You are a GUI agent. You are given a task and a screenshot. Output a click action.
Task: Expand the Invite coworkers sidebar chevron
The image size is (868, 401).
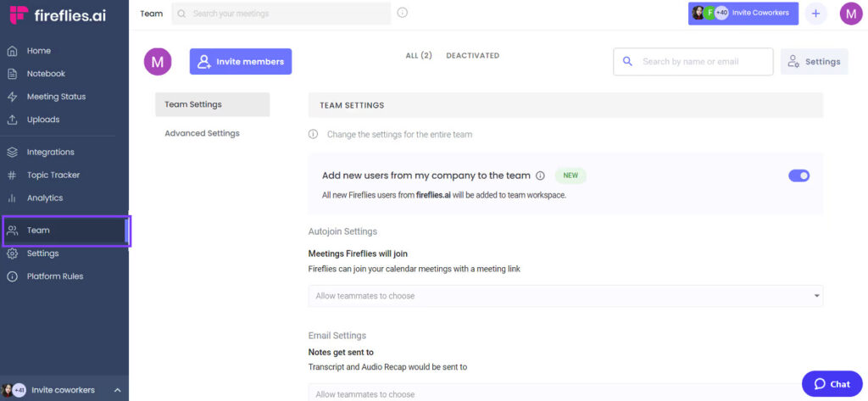point(117,390)
